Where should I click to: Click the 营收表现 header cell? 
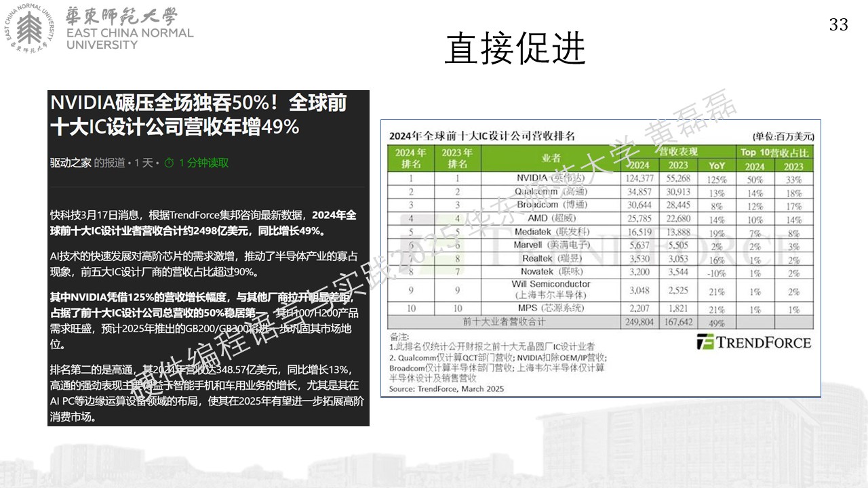(679, 151)
